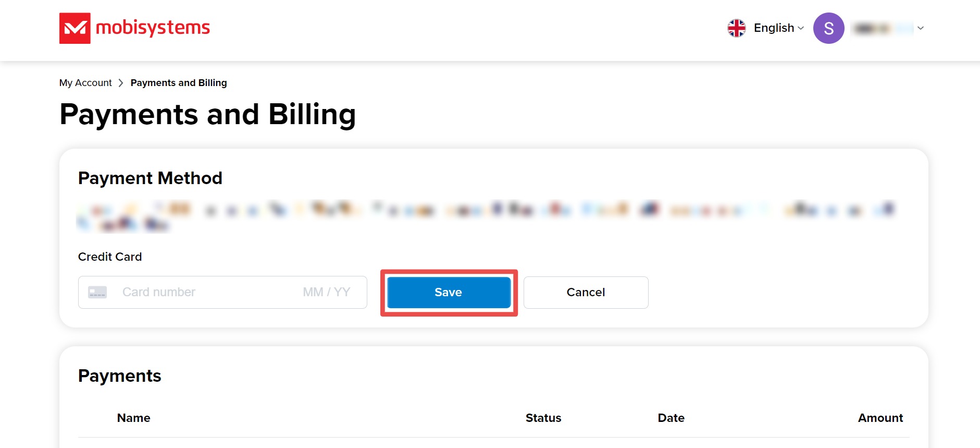This screenshot has height=448, width=980.
Task: Click the Credit Card label
Action: 110,257
